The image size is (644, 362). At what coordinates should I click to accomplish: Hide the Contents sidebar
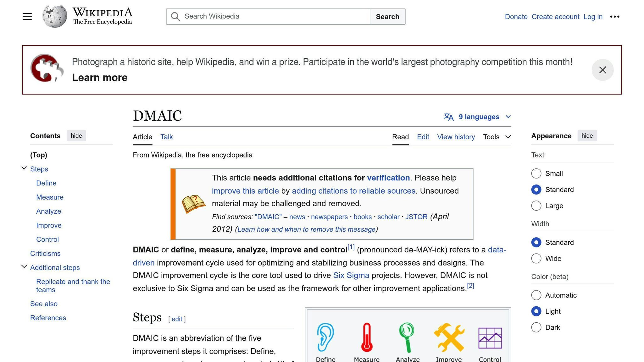pyautogui.click(x=76, y=136)
